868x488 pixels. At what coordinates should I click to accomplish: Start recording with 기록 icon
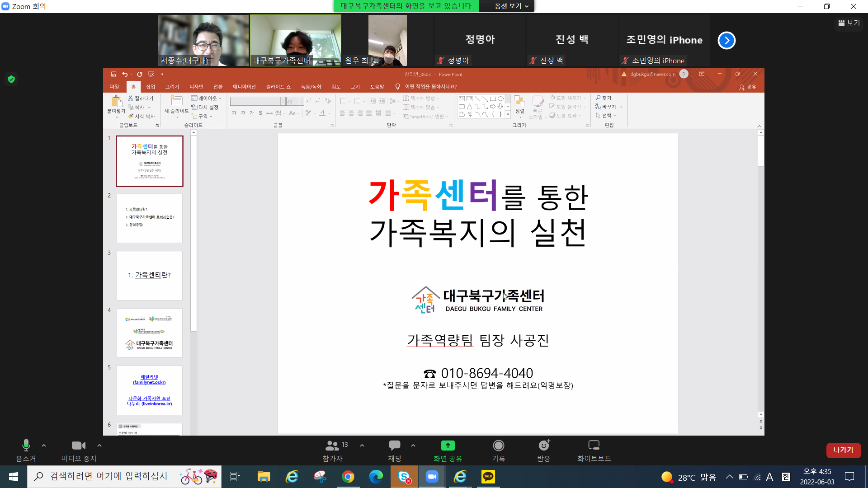point(498,446)
